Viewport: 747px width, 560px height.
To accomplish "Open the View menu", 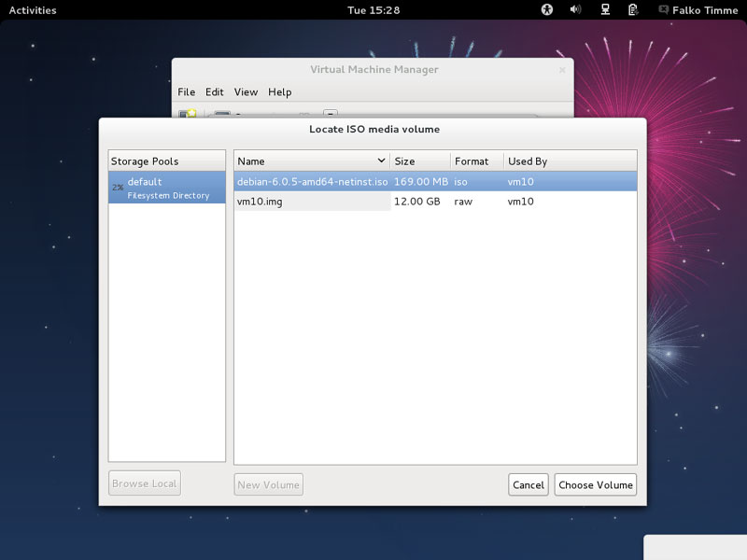I will [x=246, y=92].
